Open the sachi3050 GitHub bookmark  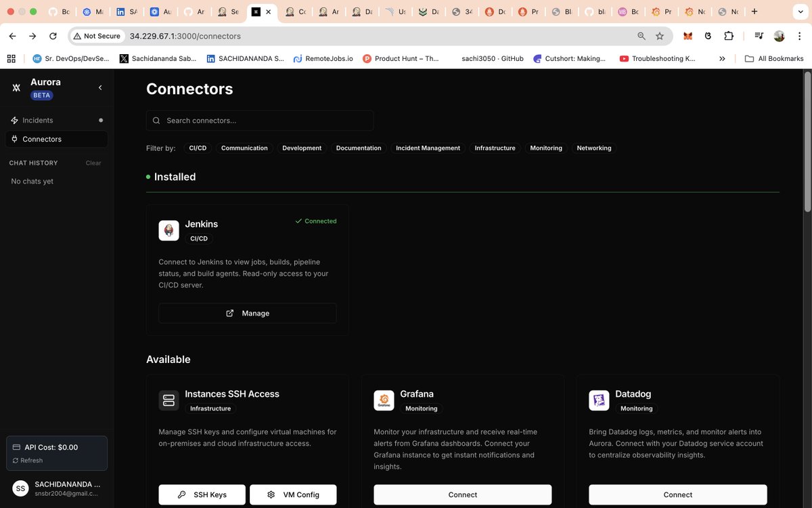pos(493,59)
